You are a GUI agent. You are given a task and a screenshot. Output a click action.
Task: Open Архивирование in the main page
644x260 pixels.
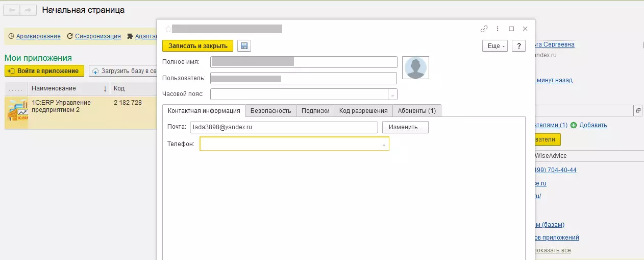click(38, 36)
